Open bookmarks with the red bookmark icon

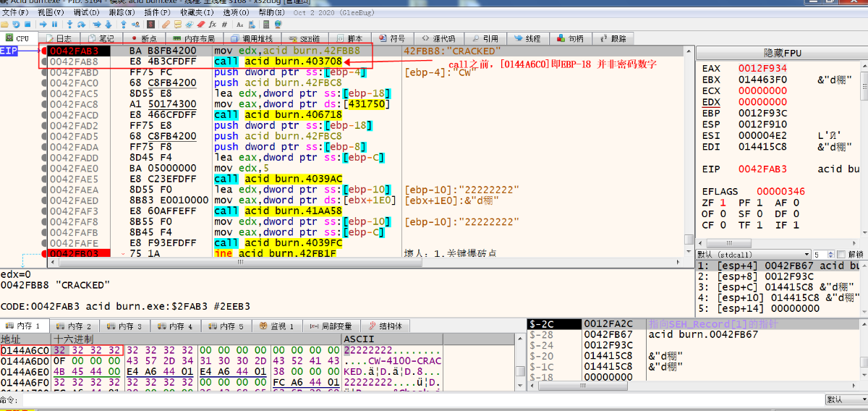pos(201,25)
